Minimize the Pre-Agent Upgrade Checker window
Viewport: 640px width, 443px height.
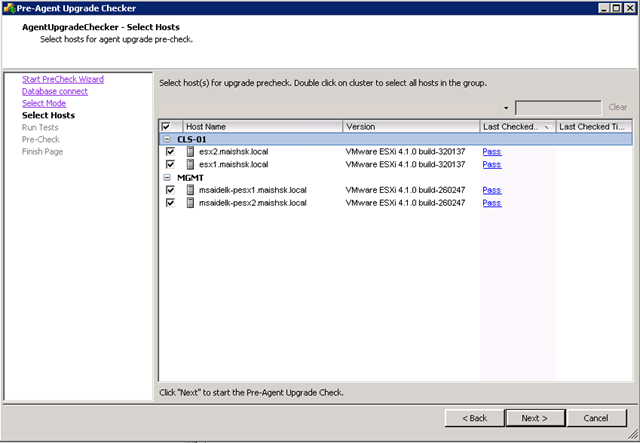(605, 8)
